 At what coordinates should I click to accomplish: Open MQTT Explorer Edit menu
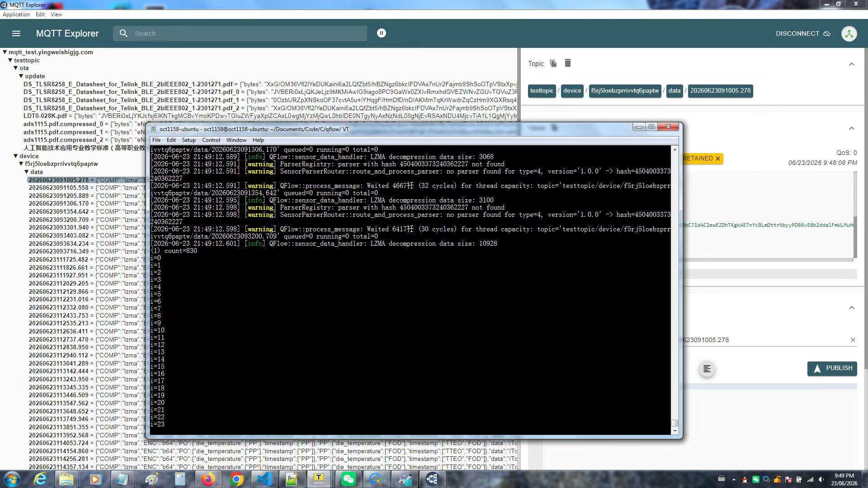tap(40, 14)
